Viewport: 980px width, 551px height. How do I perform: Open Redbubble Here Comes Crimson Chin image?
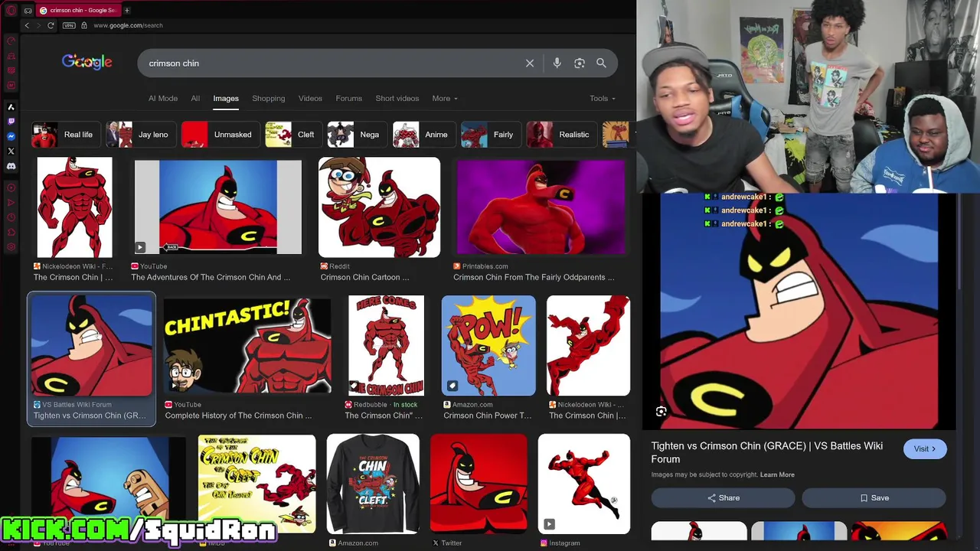point(386,345)
